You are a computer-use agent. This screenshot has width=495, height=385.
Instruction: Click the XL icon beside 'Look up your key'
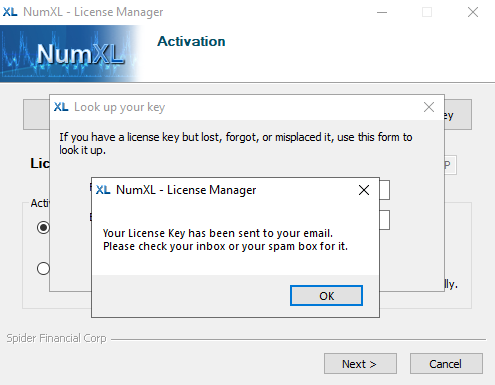(x=61, y=107)
